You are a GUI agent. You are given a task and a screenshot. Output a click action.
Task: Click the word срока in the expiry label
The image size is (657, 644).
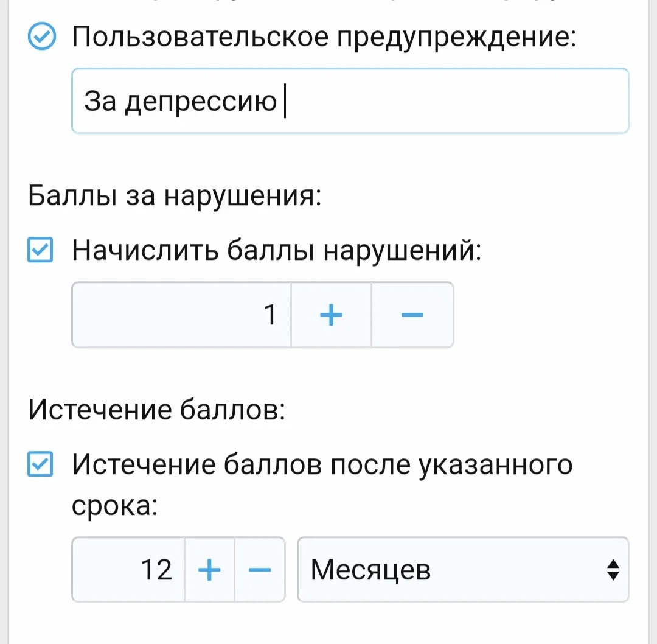115,505
